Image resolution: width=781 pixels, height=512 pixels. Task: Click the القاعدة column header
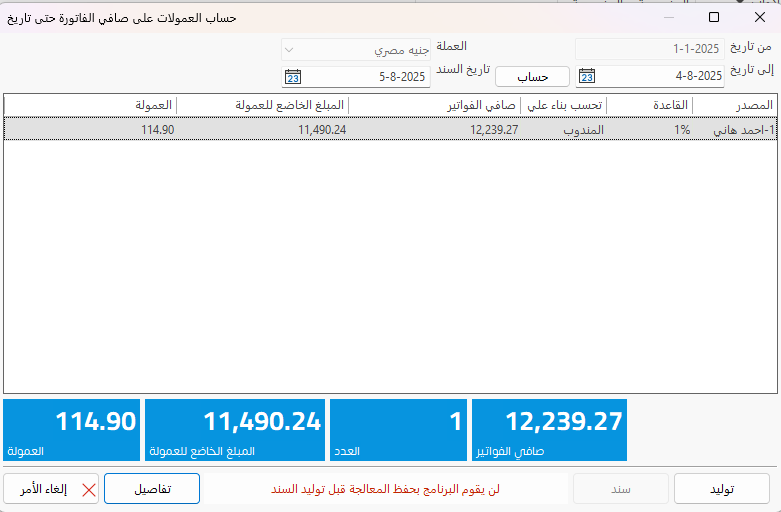coord(650,105)
